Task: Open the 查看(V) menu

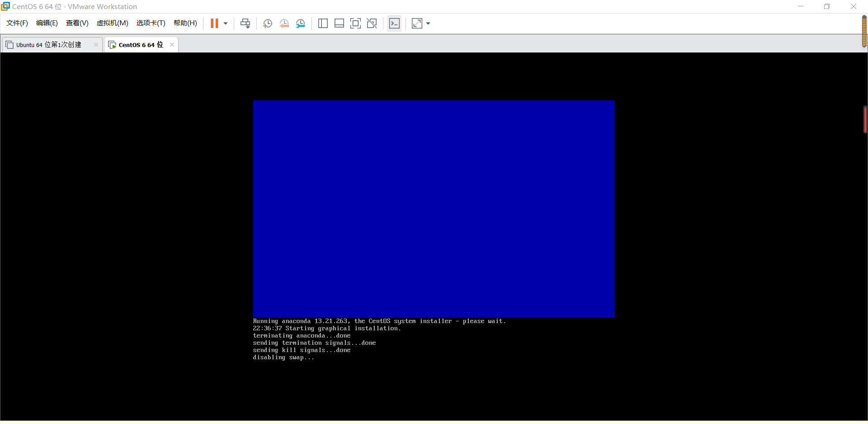Action: click(x=77, y=23)
